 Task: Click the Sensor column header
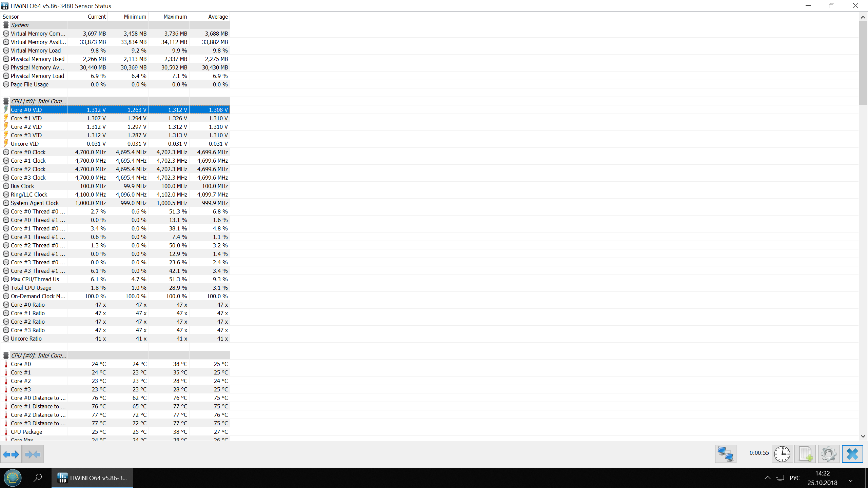(x=11, y=17)
